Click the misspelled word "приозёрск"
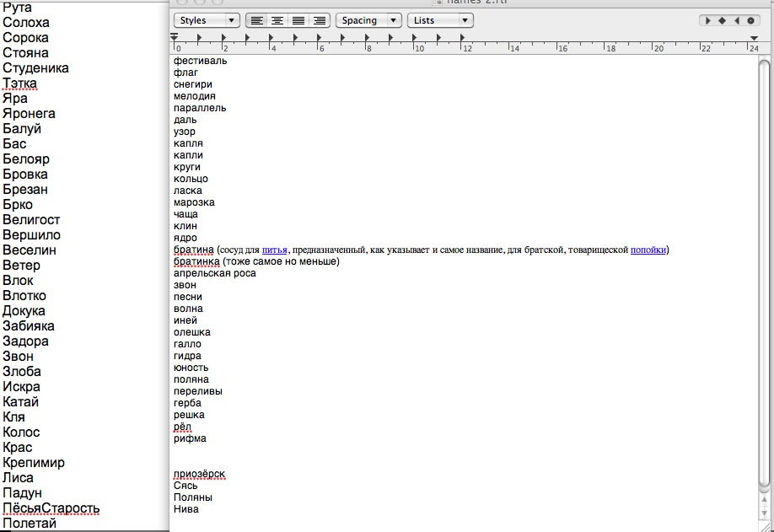This screenshot has width=774, height=532. 200,474
